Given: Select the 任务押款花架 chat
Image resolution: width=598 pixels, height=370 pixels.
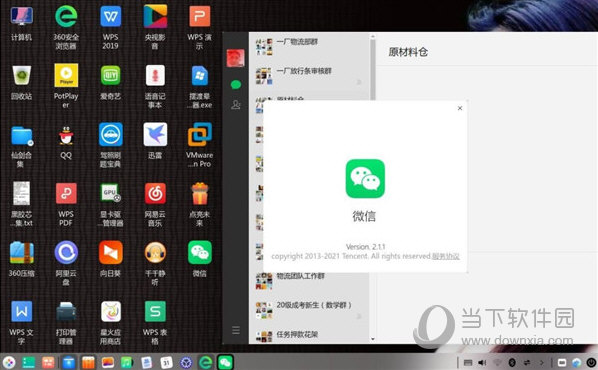Looking at the screenshot, I should (x=309, y=335).
